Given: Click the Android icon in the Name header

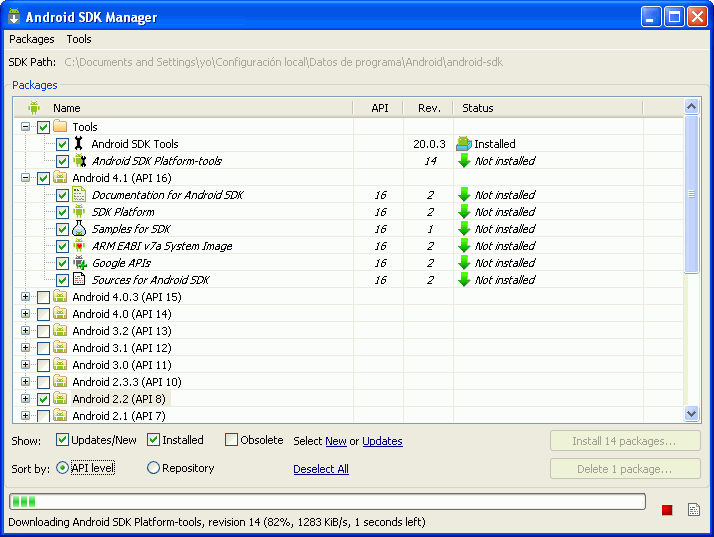Looking at the screenshot, I should 34,108.
